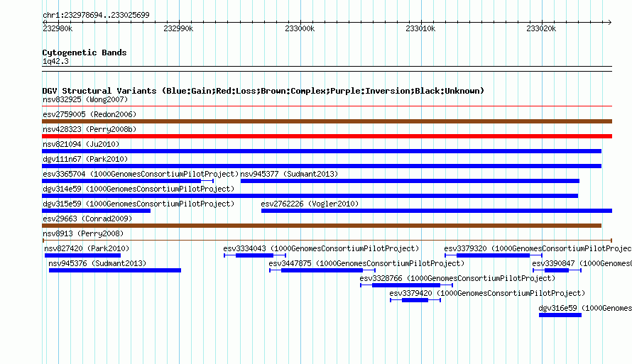Click the chr1:232978694..233025699 coordinate label

click(x=96, y=15)
